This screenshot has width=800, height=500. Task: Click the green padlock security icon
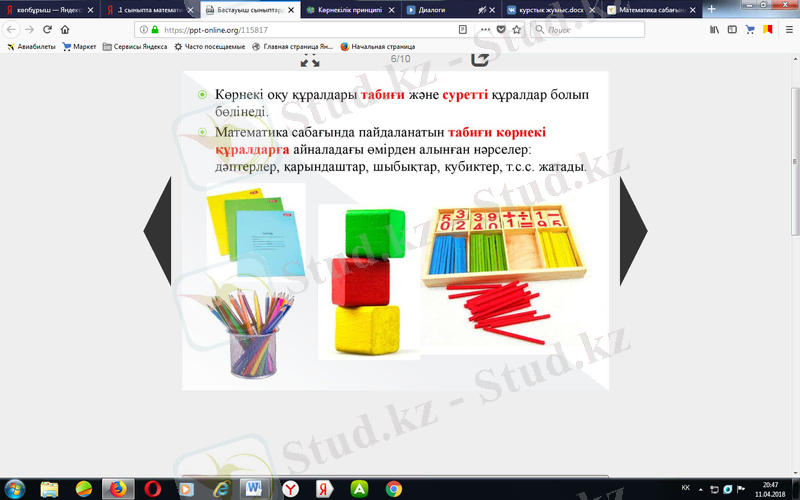[x=155, y=30]
